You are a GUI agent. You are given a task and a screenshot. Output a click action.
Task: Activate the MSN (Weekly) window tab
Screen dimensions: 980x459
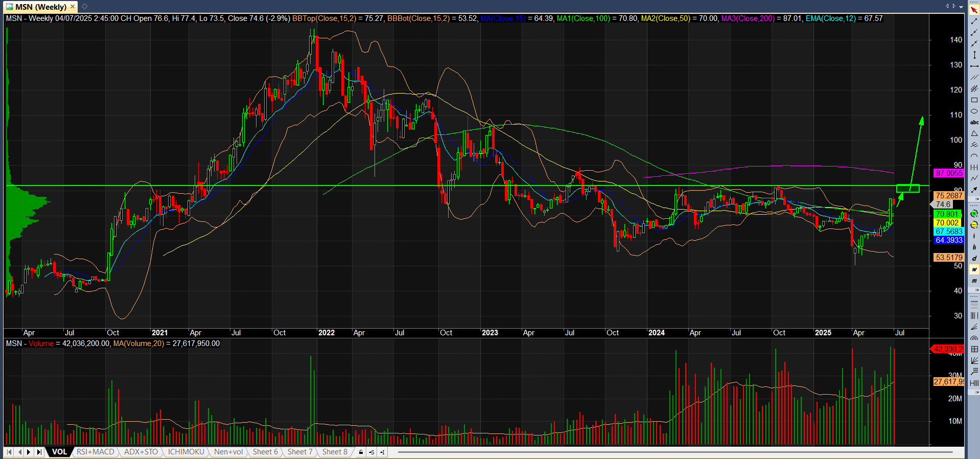(x=41, y=7)
